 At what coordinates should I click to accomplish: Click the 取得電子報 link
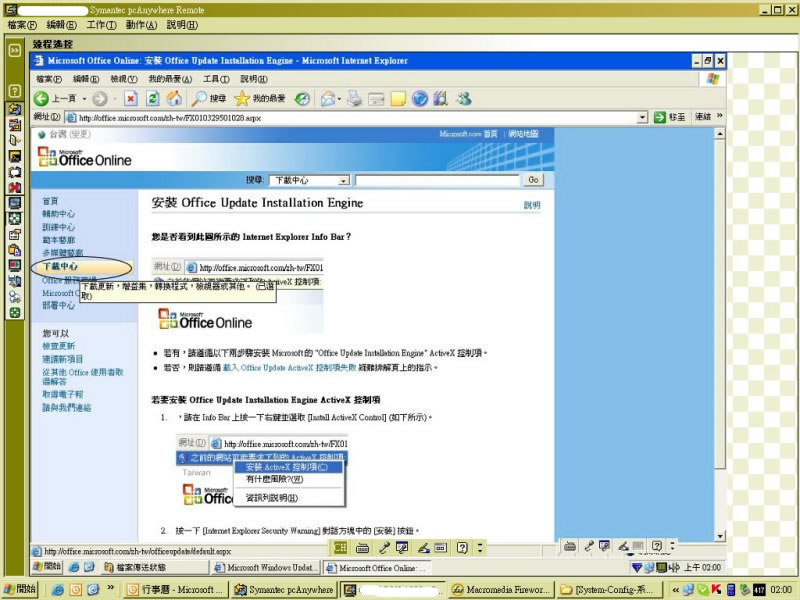coord(62,394)
